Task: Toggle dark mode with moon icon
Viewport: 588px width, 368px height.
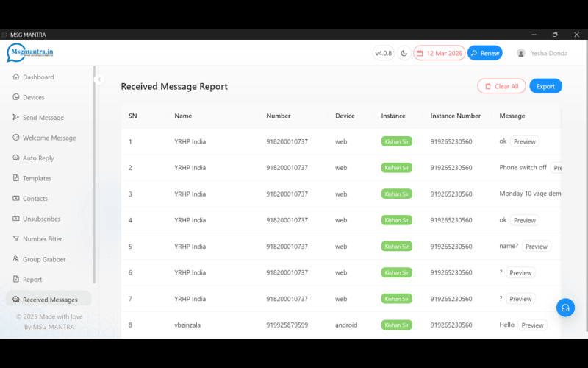Action: pyautogui.click(x=404, y=53)
